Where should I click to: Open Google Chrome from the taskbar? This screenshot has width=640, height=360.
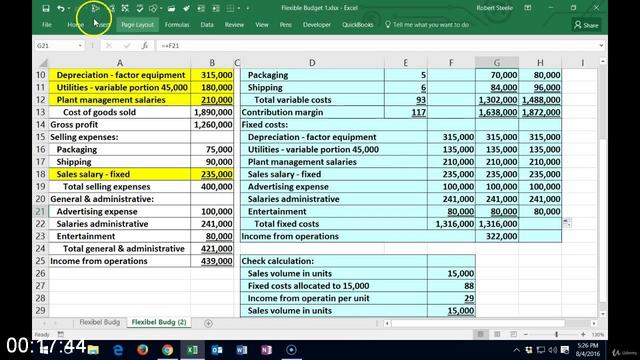click(x=167, y=350)
